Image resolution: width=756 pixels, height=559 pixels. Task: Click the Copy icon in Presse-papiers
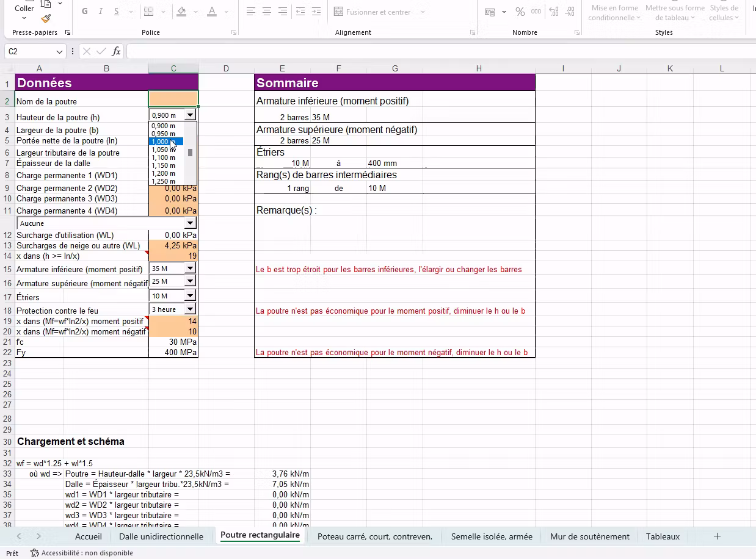coord(46,4)
